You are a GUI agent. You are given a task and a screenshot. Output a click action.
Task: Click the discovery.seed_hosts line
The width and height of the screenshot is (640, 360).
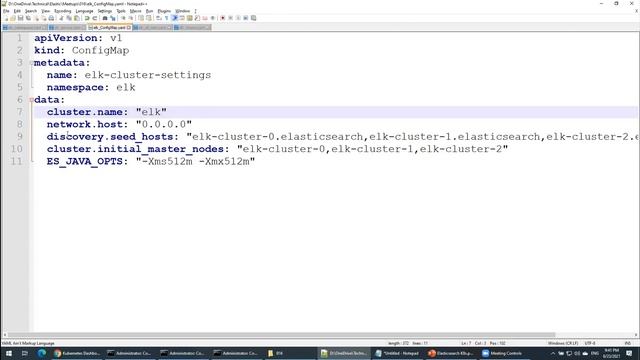point(342,137)
